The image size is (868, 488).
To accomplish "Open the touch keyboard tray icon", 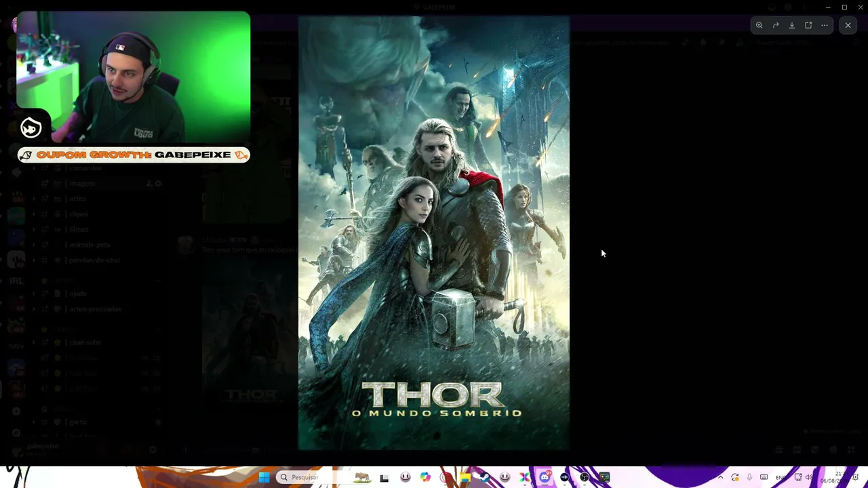I will pyautogui.click(x=764, y=477).
